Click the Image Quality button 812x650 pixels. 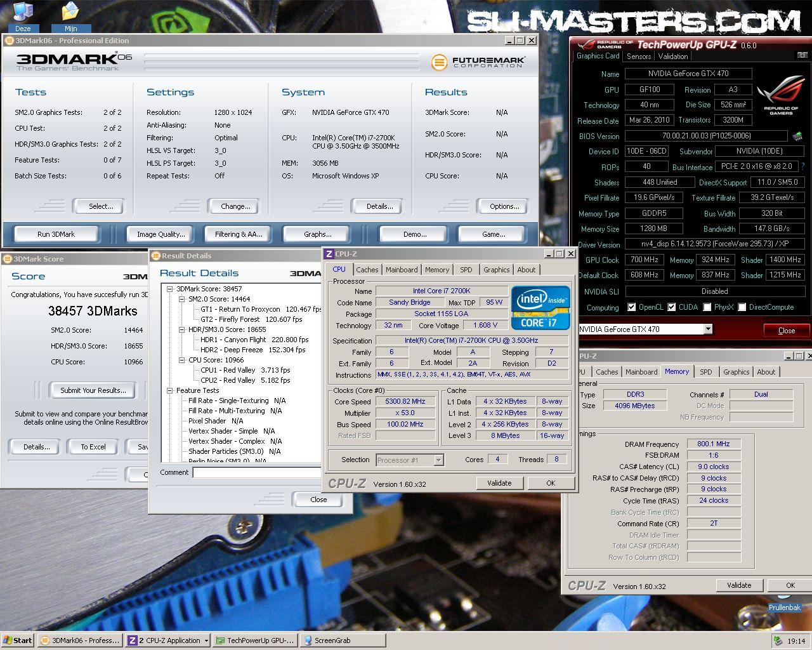pos(161,234)
